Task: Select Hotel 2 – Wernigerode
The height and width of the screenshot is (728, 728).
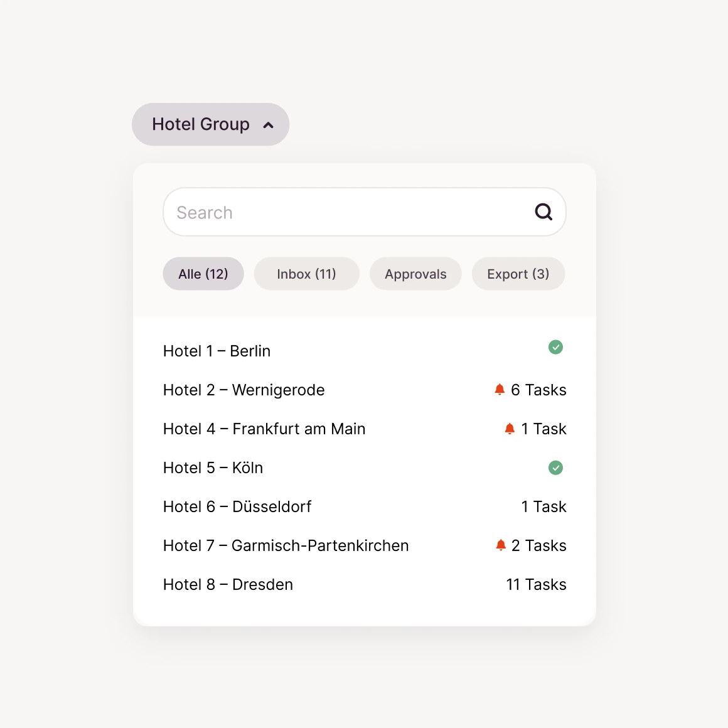Action: pos(244,390)
